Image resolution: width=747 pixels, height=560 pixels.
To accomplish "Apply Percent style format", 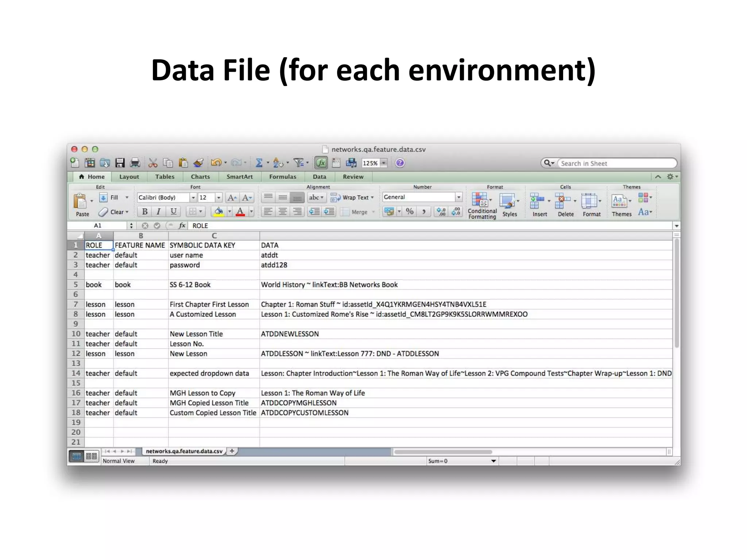I will point(410,211).
